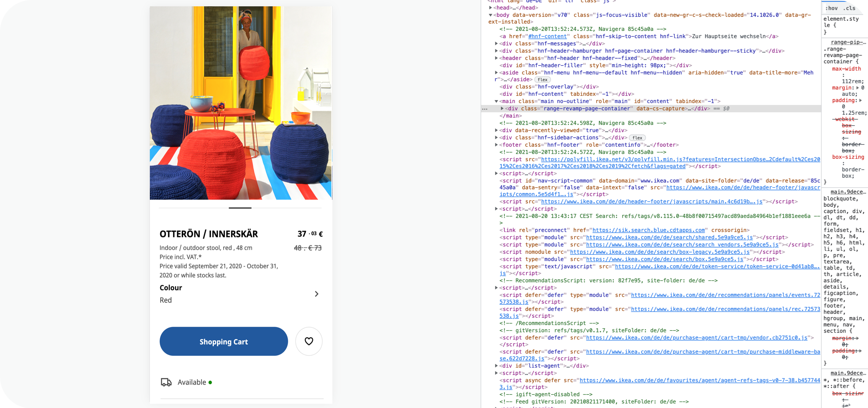868x408 pixels.
Task: Toggle the :hov pseudo-state pane in Styles
Action: [831, 8]
